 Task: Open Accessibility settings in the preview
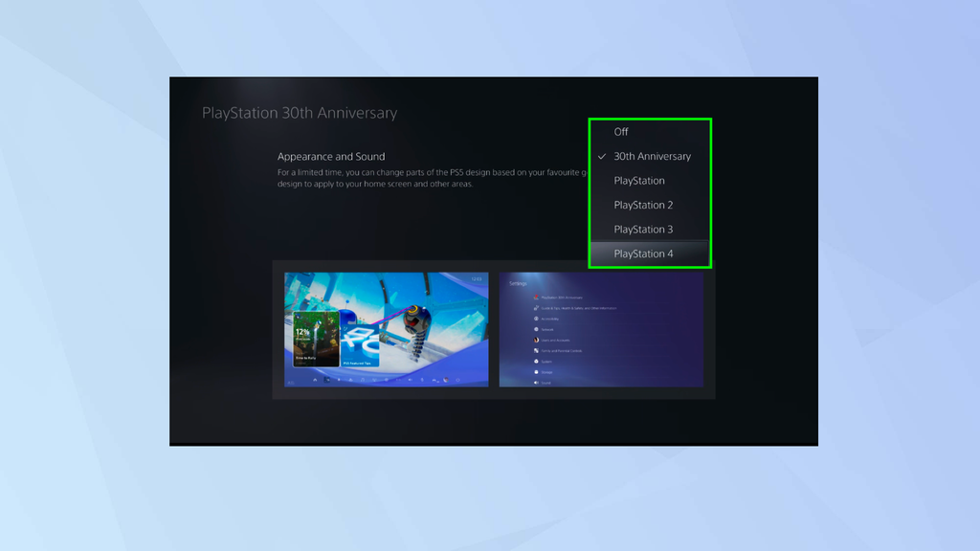pyautogui.click(x=536, y=319)
